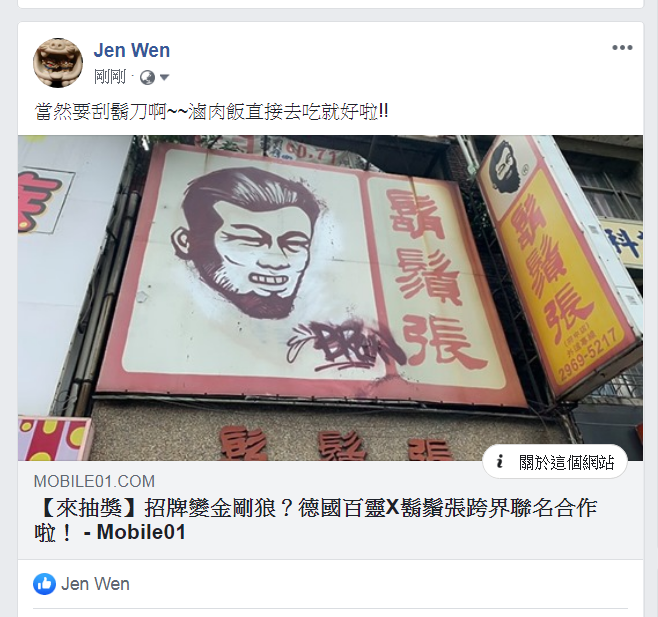The width and height of the screenshot is (658, 617).
Task: Open the shared signboard preview image
Action: (330, 298)
